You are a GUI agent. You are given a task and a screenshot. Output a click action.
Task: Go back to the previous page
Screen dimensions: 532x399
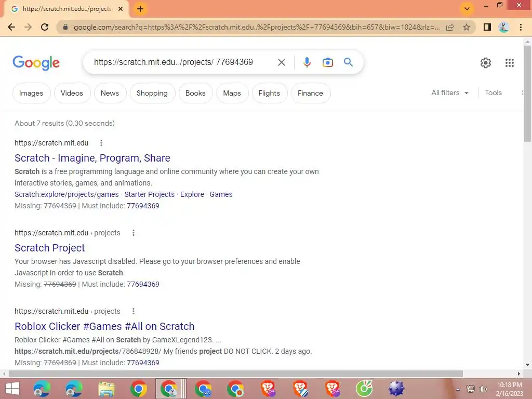point(11,27)
